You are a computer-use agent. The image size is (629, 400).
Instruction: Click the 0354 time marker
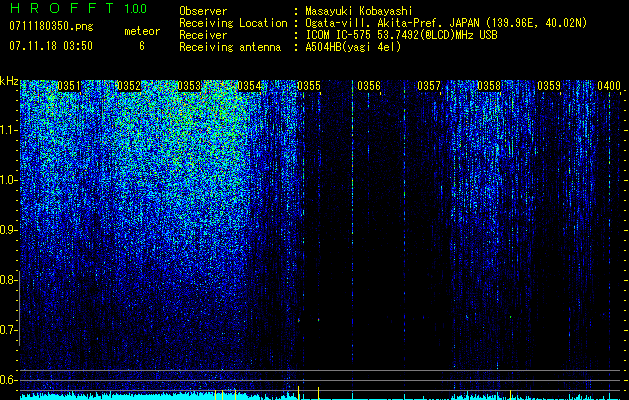pyautogui.click(x=249, y=86)
